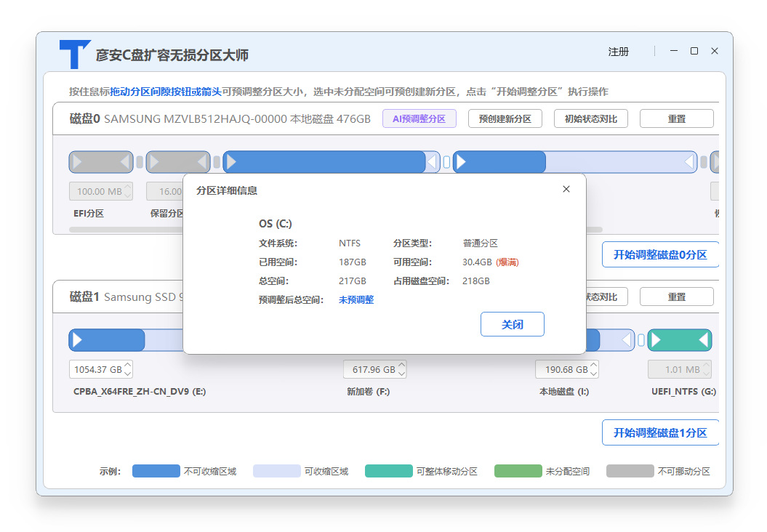Click the 重置 button for 磁盘0
767x532 pixels.
pos(677,118)
